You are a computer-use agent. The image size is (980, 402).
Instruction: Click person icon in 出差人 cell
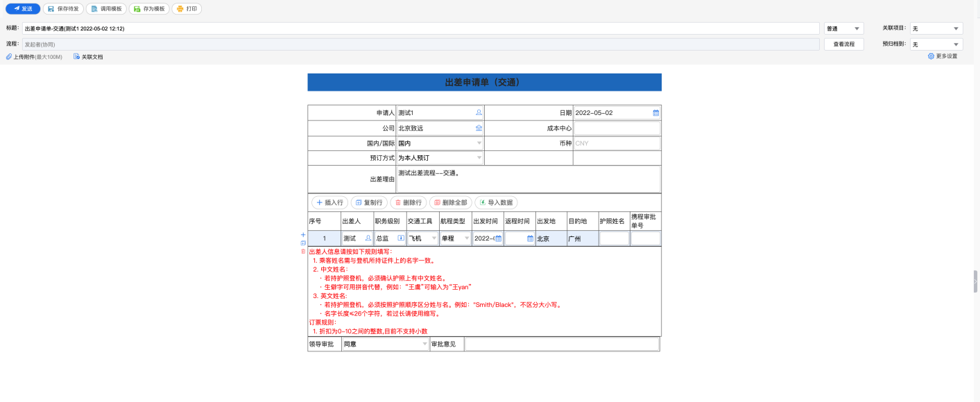368,238
